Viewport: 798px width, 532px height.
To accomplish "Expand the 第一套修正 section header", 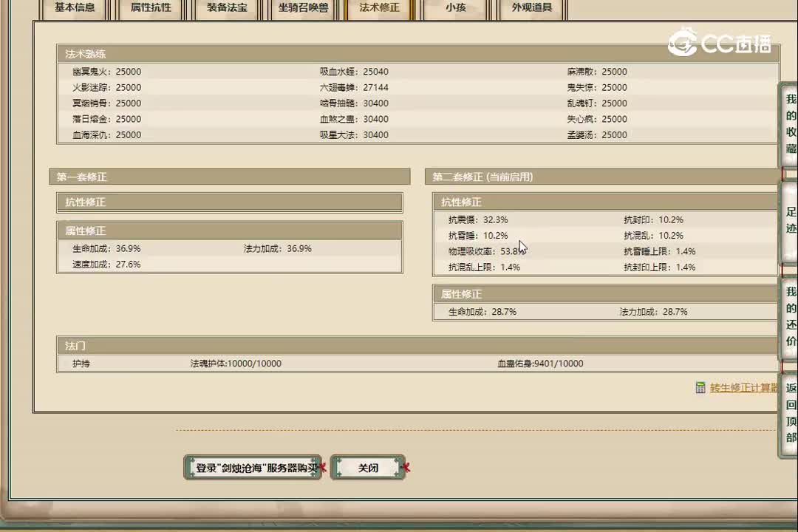I will [229, 177].
